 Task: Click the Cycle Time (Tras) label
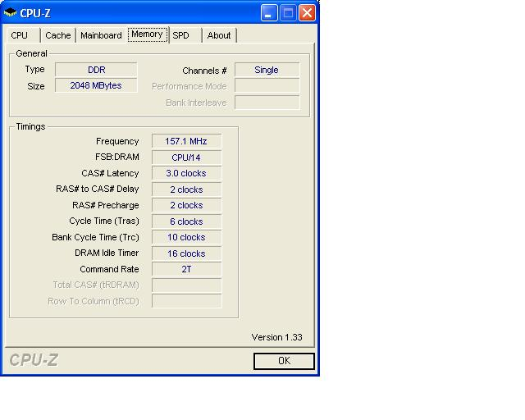(x=104, y=221)
